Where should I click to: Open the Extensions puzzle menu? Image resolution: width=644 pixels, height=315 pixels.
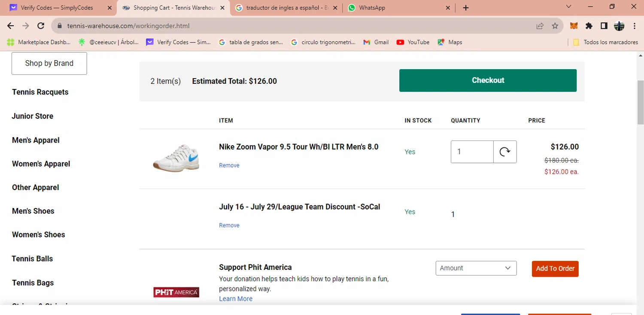[x=589, y=26]
